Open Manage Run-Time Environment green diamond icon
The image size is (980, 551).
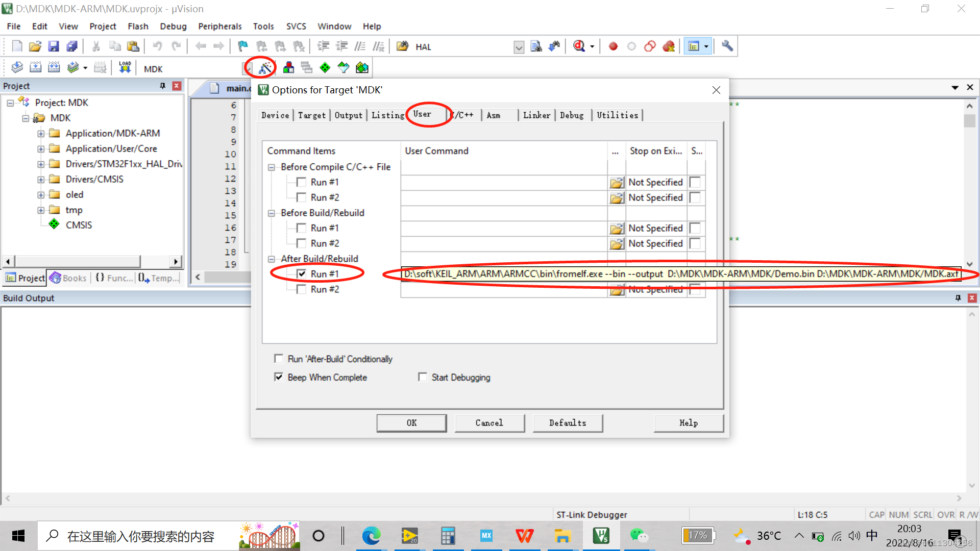coord(325,68)
